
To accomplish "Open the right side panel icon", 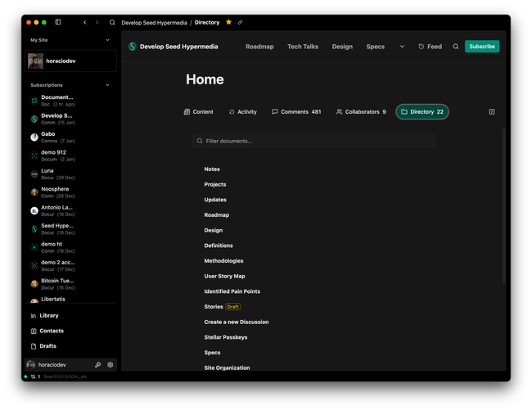I will pos(491,112).
